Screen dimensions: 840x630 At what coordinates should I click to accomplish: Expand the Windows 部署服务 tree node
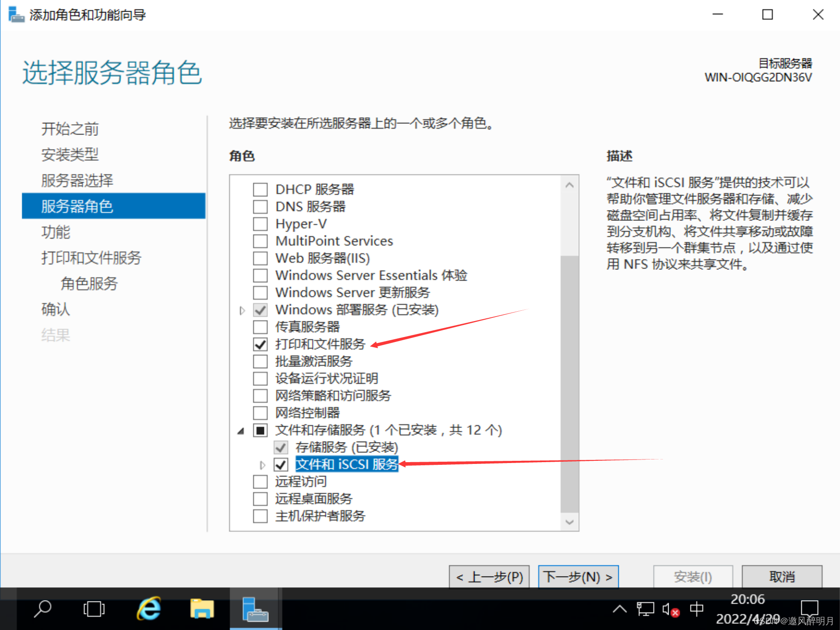click(242, 310)
